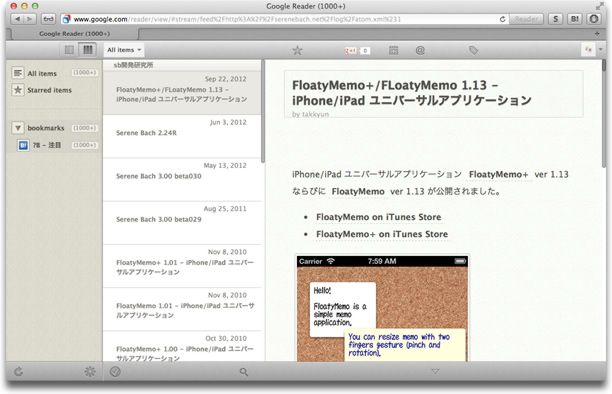Click the round extension button after B!
This screenshot has height=394, width=612.
pyautogui.click(x=594, y=19)
